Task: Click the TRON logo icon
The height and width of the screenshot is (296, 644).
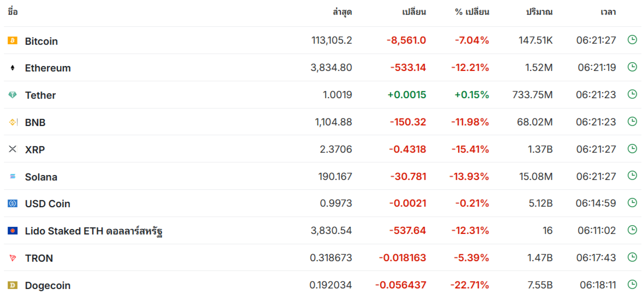Action: click(13, 258)
